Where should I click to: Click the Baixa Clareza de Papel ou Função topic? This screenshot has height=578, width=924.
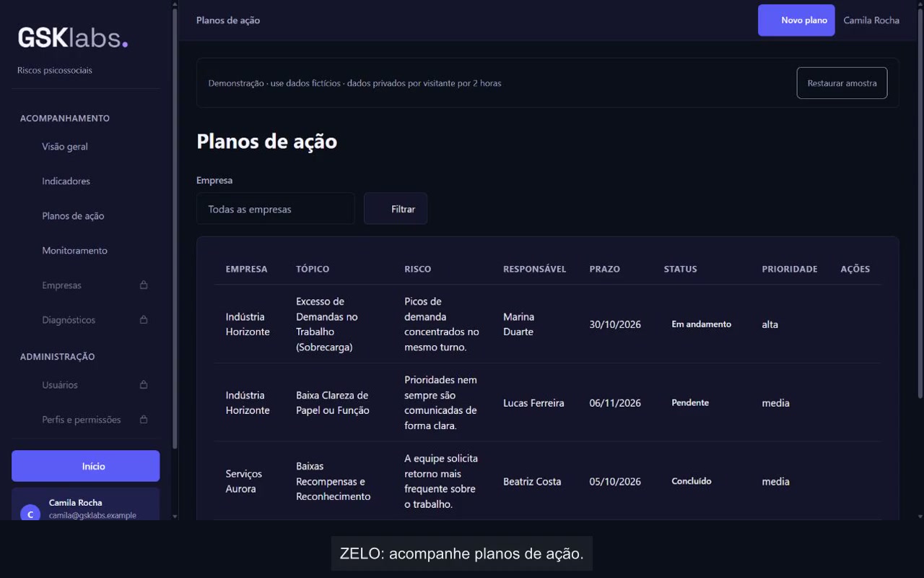pos(333,403)
